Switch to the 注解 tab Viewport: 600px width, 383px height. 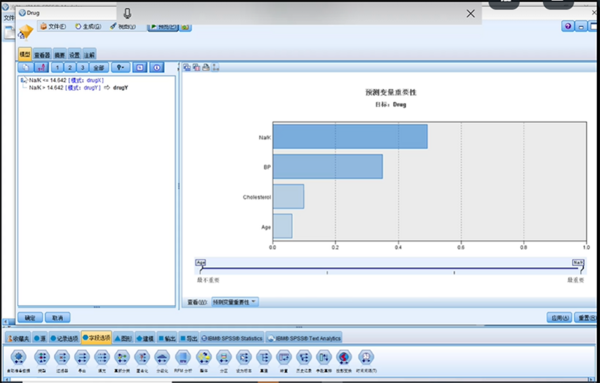(x=89, y=55)
